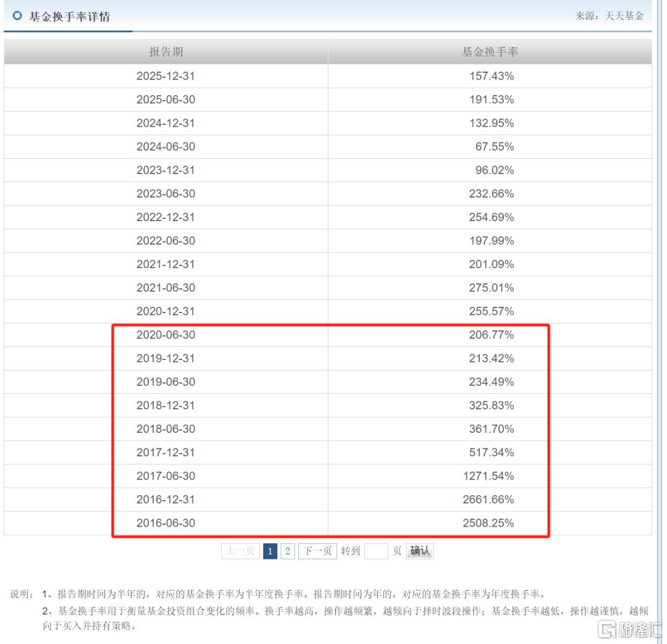Select the 2020-06-30 report date cell
Image resolution: width=667 pixels, height=644 pixels.
(x=166, y=335)
